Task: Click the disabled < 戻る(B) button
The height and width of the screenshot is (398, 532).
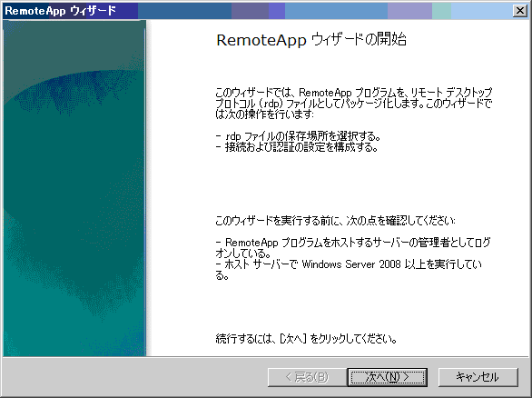Action: coord(308,377)
